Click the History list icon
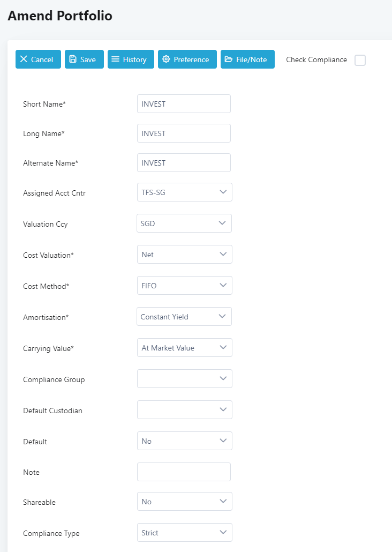Viewport: 392px width, 552px height. coord(115,59)
